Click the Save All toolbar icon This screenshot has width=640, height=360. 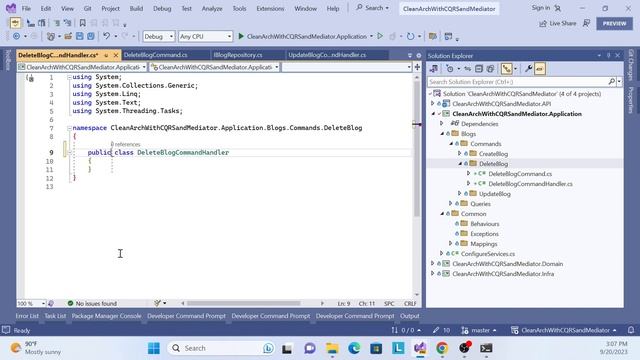pos(91,36)
